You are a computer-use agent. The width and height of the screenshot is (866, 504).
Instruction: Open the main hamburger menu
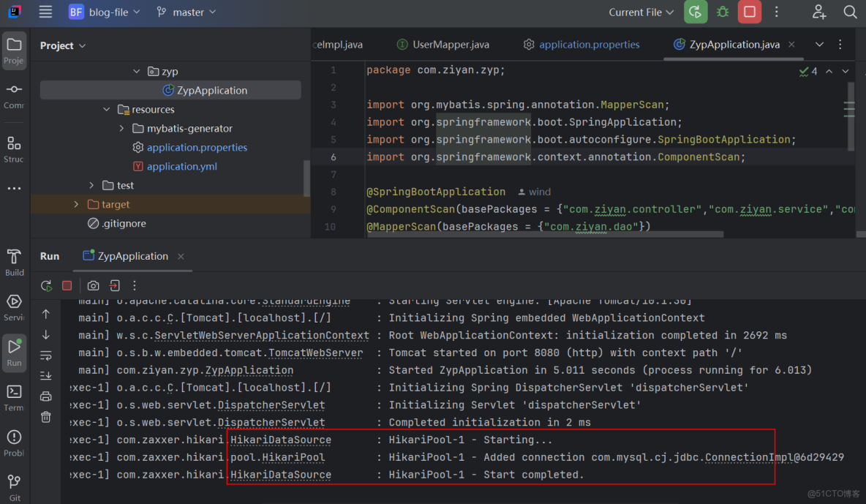pyautogui.click(x=45, y=12)
